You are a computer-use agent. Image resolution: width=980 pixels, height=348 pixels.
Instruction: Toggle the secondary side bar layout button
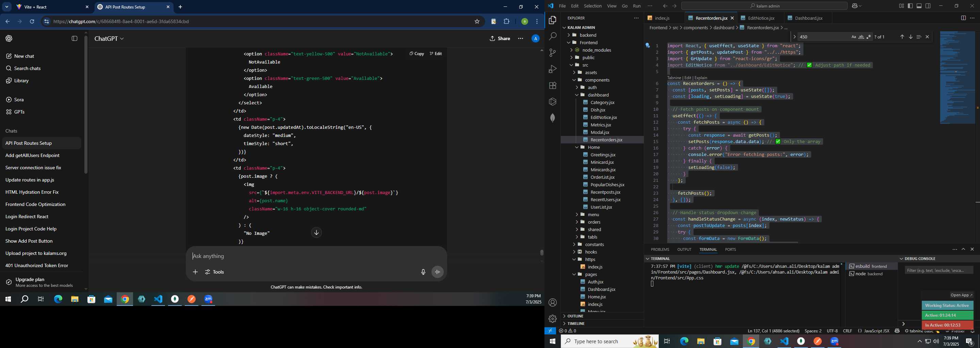pos(928,6)
